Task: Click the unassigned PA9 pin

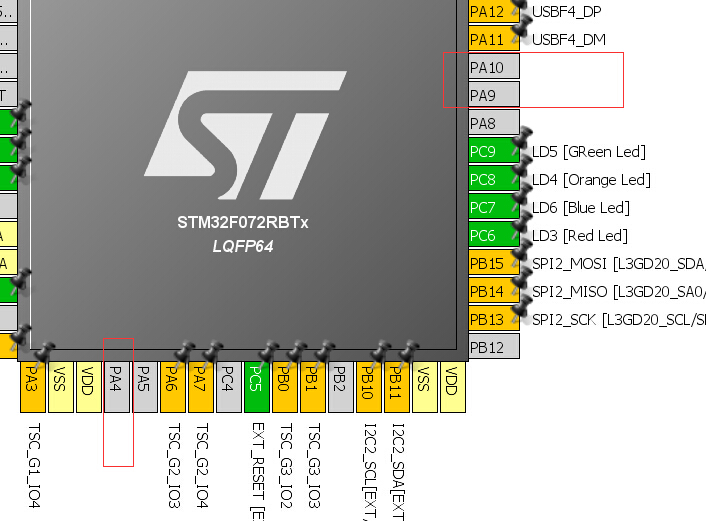Action: 494,95
